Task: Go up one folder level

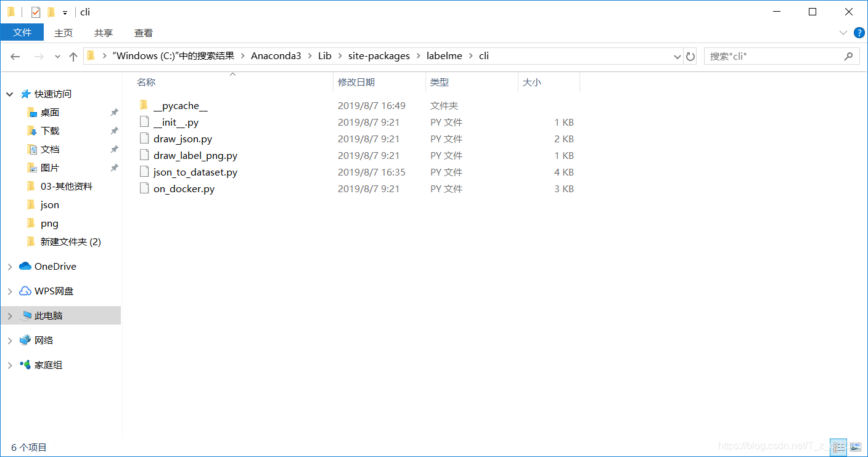Action: [x=73, y=56]
